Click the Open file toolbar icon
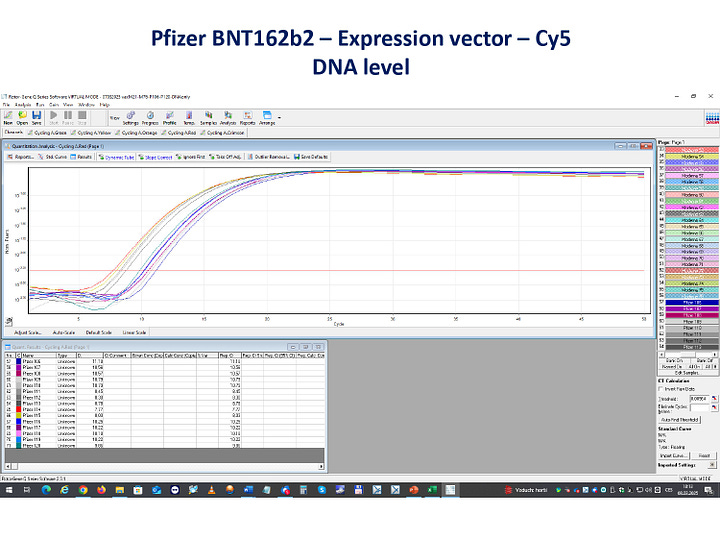This screenshot has height=540, width=720. [x=22, y=118]
